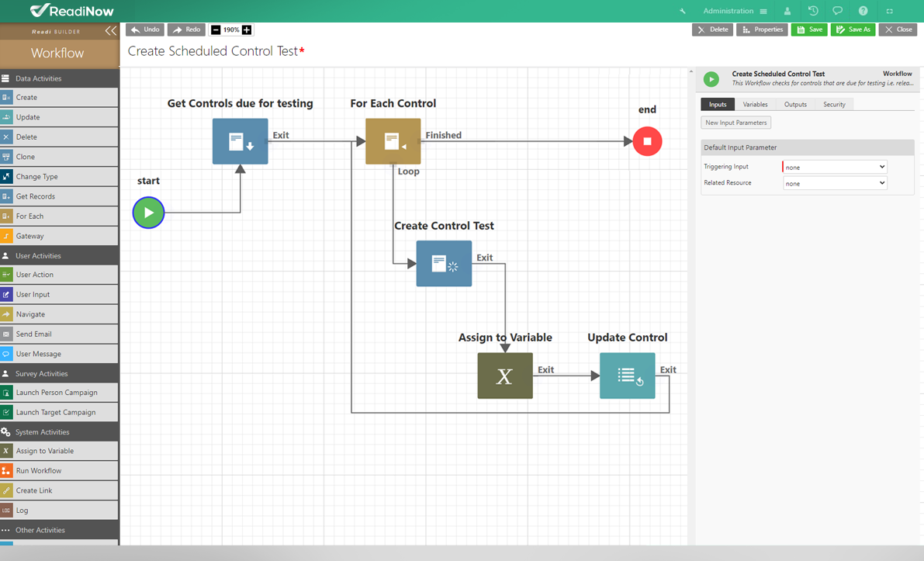Click the Undo button
The image size is (924, 561).
[145, 29]
